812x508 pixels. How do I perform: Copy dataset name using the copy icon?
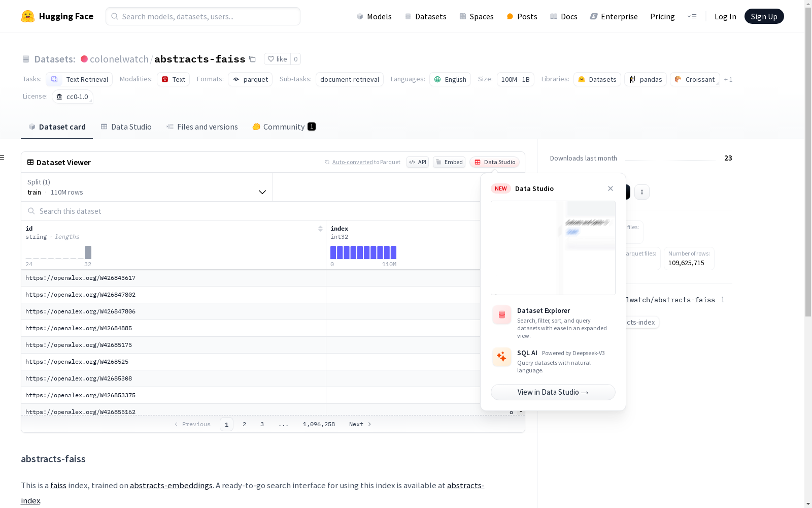(x=252, y=59)
